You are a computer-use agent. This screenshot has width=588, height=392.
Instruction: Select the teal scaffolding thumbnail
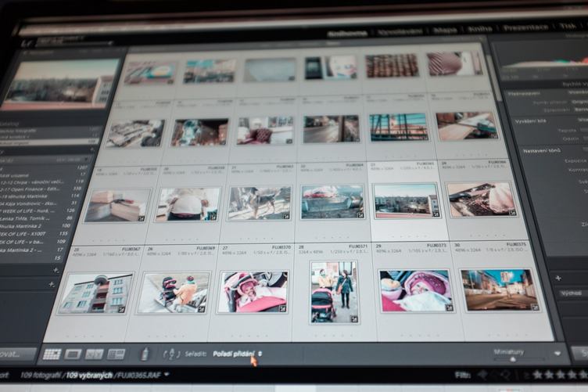pos(398,128)
